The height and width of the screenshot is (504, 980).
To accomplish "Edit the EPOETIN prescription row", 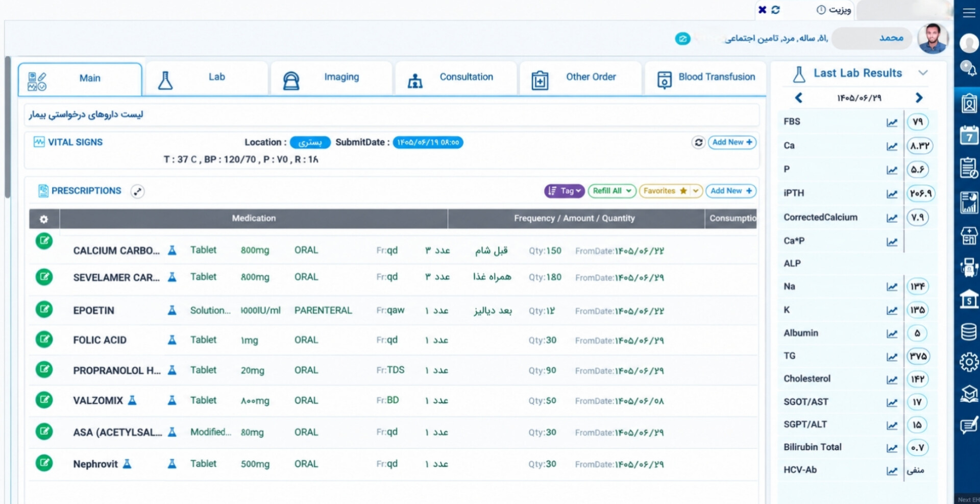I will coord(44,309).
